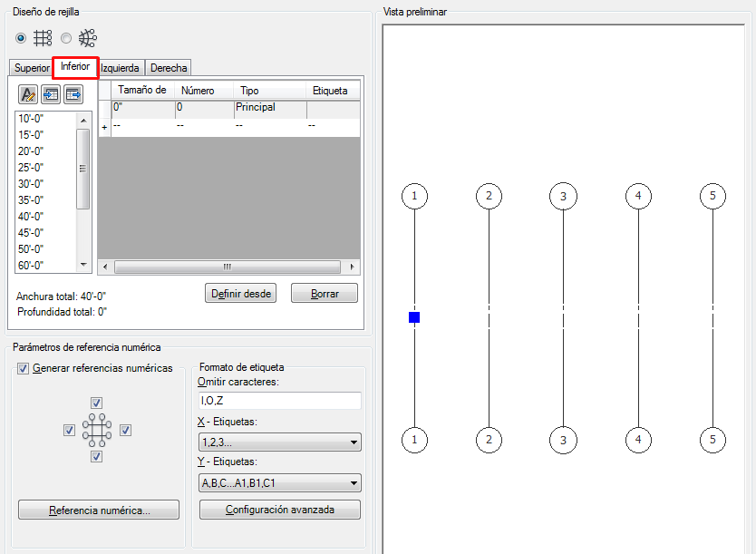
Task: Toggle Generar referencias numéricas checkbox
Action: (23, 369)
